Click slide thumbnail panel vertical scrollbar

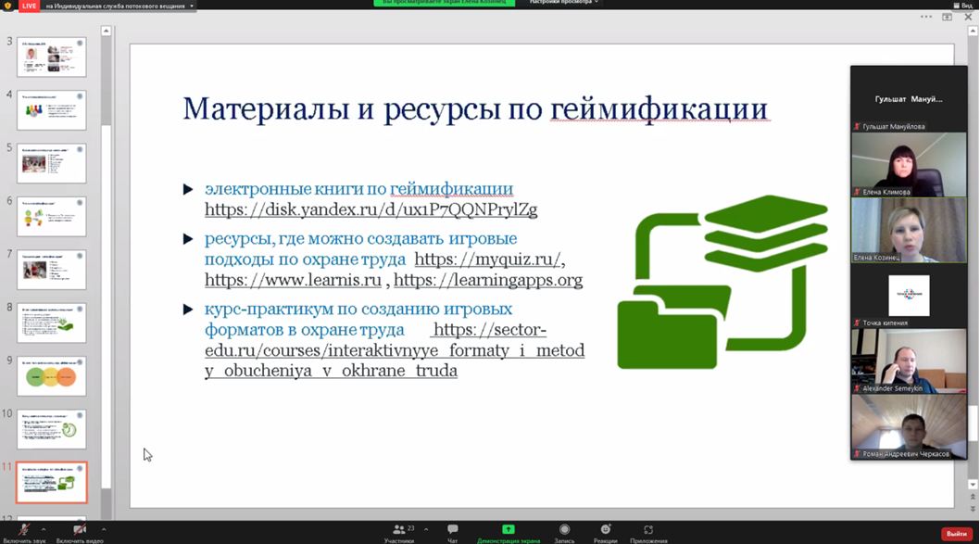(x=106, y=278)
